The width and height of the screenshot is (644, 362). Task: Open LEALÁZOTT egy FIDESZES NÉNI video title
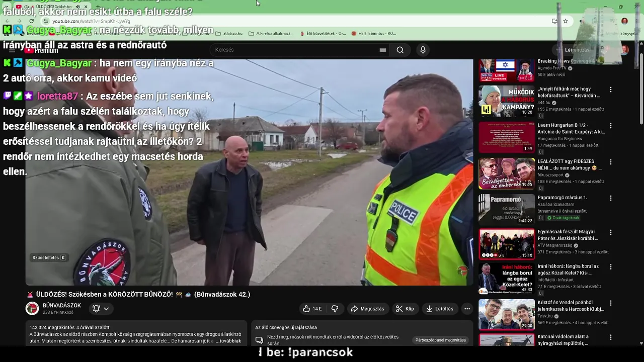pos(570,164)
